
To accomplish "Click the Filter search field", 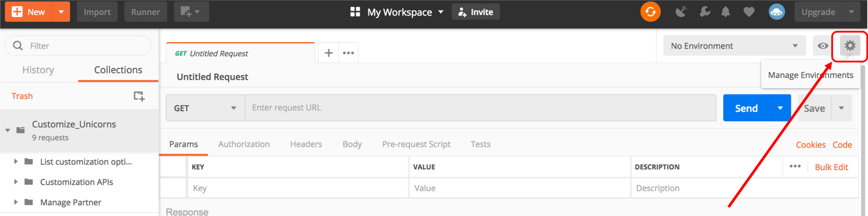I will point(78,45).
